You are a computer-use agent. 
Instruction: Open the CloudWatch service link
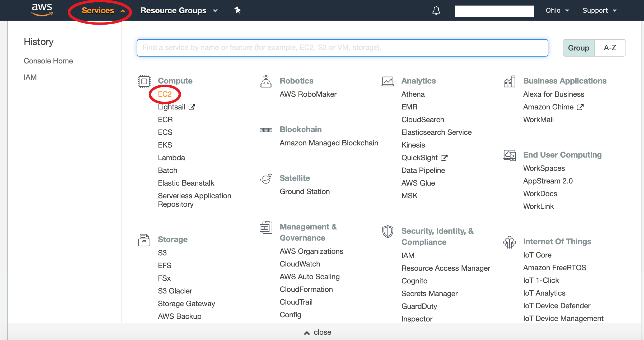[300, 264]
